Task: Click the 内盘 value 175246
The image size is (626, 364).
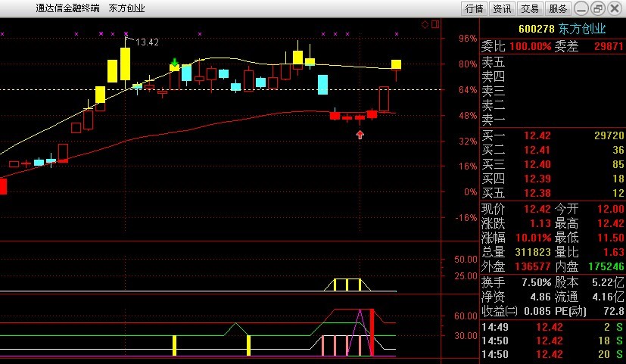Action: coord(606,266)
